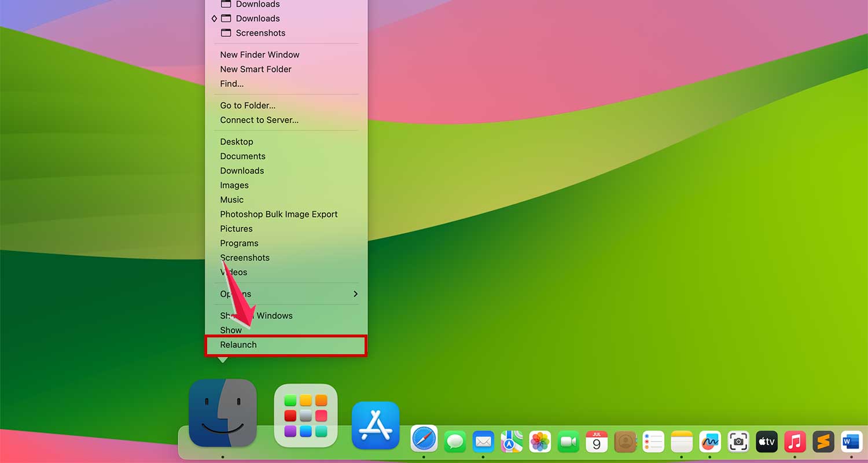Open FaceTime from the Dock
This screenshot has width=868, height=463.
pyautogui.click(x=568, y=442)
